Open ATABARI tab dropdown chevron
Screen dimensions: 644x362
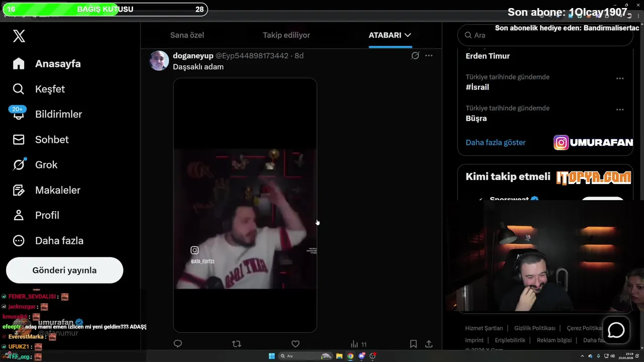(408, 35)
